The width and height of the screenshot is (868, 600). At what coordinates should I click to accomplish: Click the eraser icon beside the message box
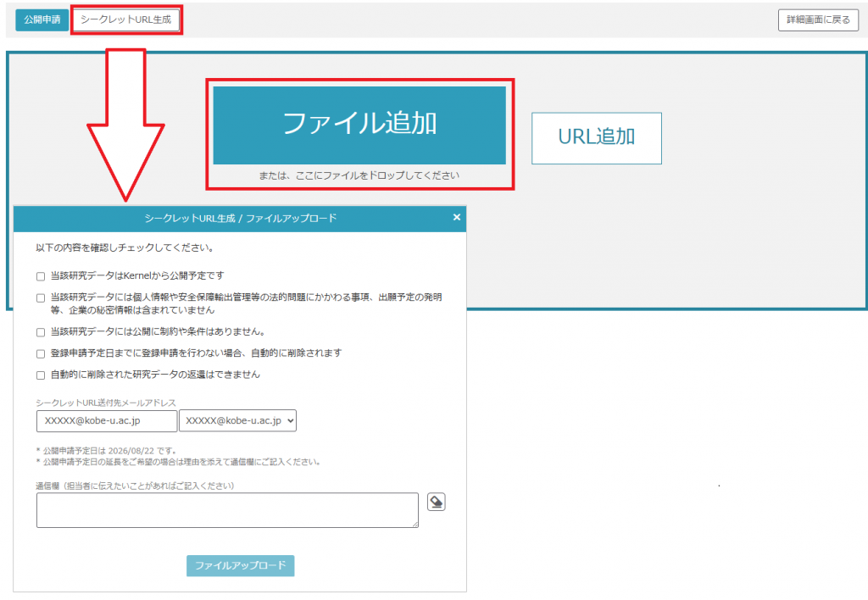[x=437, y=502]
